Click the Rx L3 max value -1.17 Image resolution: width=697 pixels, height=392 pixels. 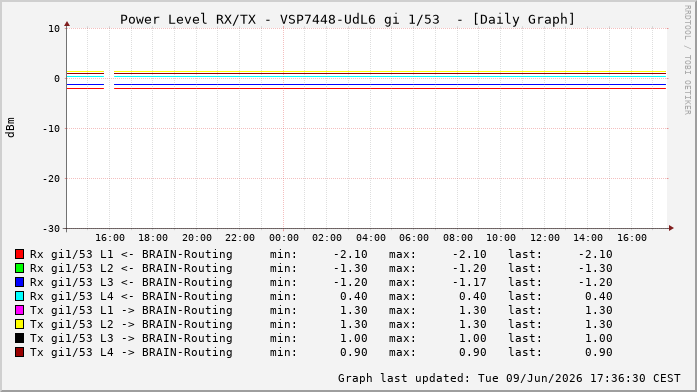coord(469,282)
